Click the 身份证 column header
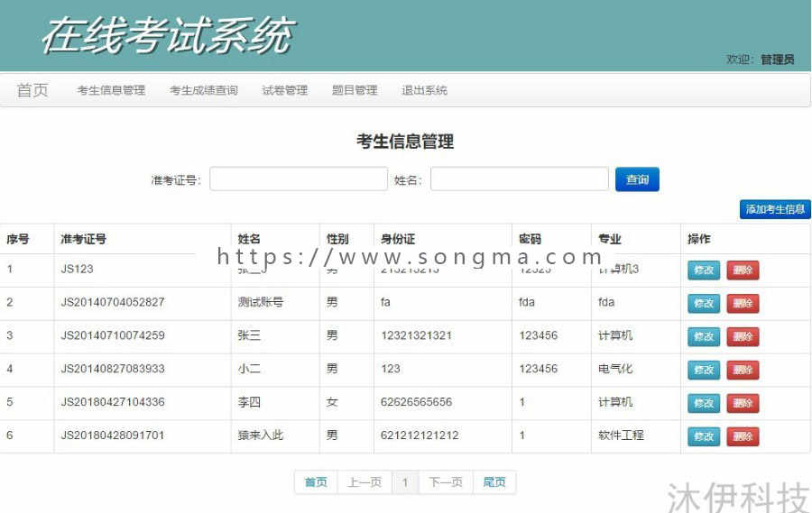Screen dimensions: 812x513 pos(398,239)
